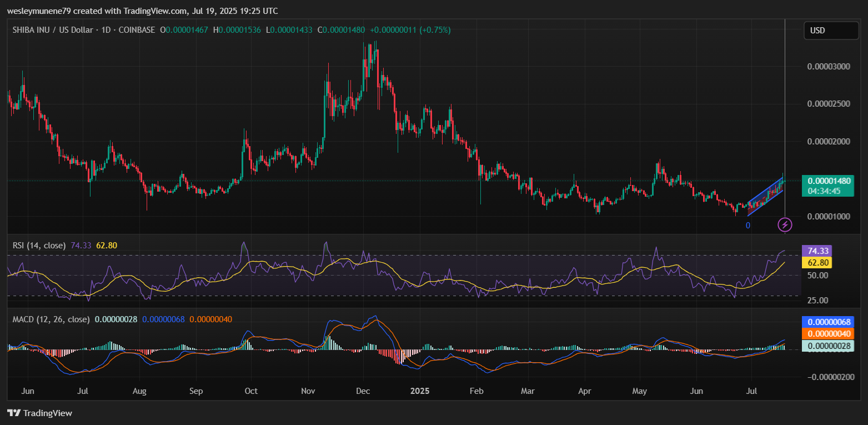Click the blue ascending channel drawing

766,196
